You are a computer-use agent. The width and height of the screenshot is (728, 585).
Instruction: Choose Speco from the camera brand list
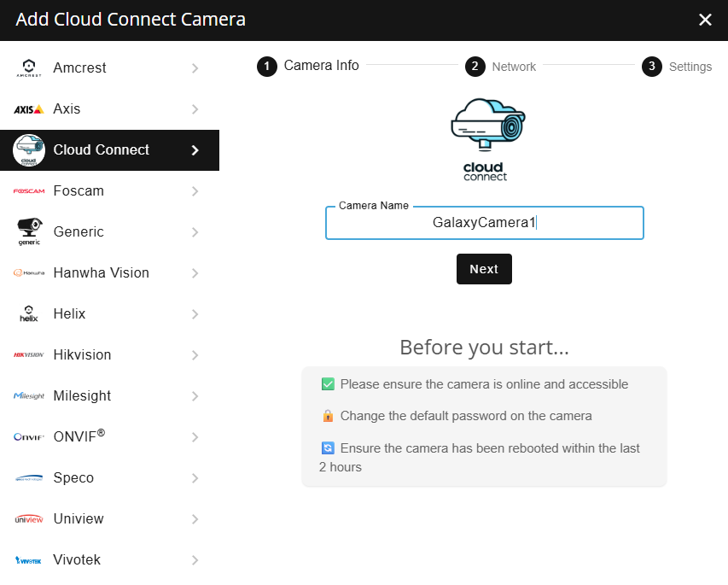coord(73,478)
